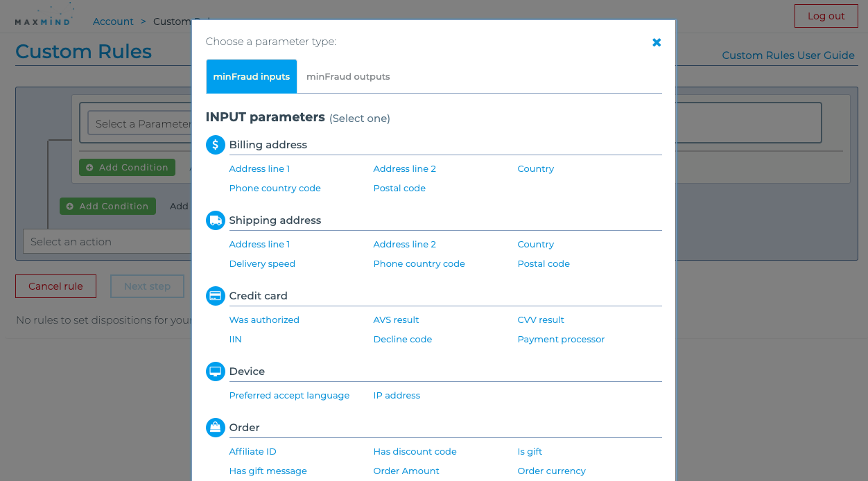Screen dimensions: 868x481
Task: Choose Preferred accept language parameter
Action: pos(289,395)
